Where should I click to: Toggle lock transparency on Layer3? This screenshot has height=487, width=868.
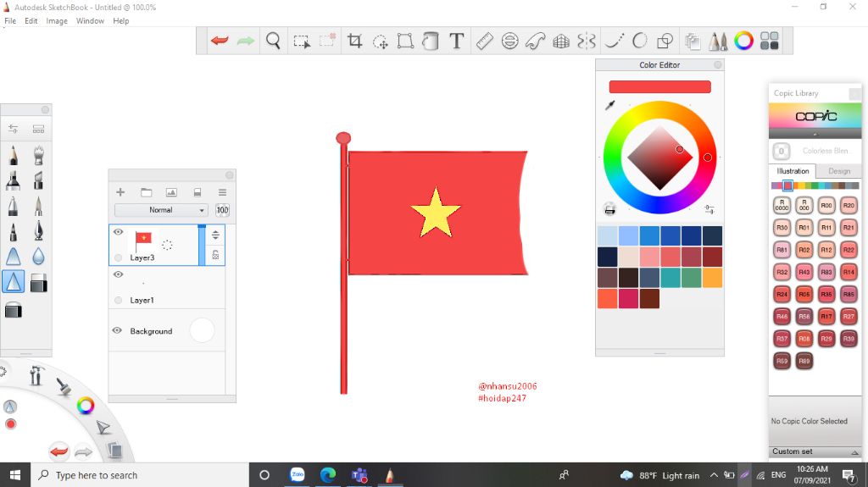[215, 255]
